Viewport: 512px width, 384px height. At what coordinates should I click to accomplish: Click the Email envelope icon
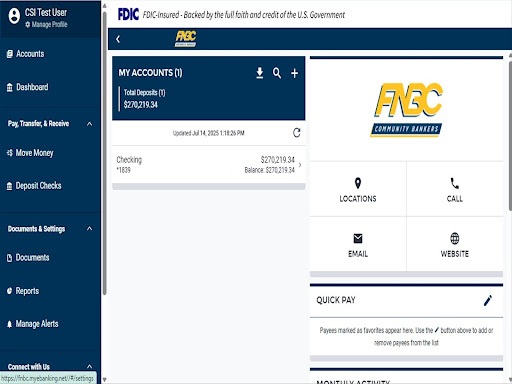click(358, 238)
